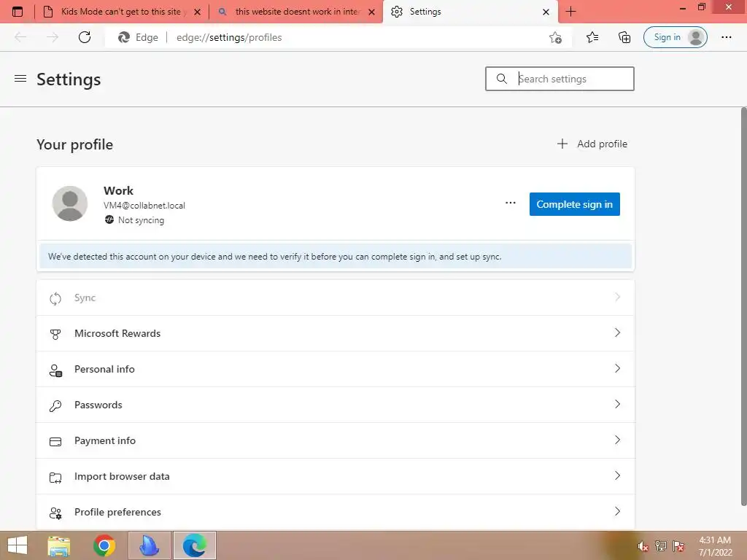Expand the Passwords chevron
Viewport: 747px width, 560px height.
coord(617,404)
